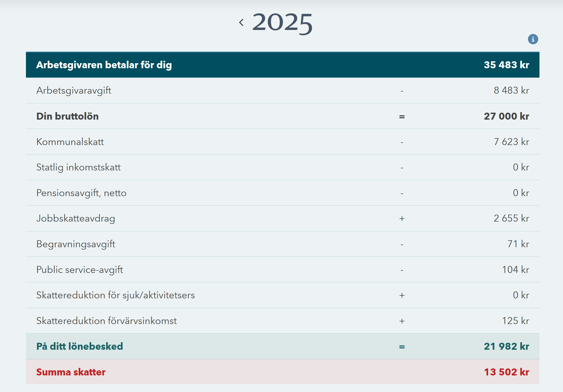Click 'Skattereduktion för sjuk/aktivitetsers' label

(x=116, y=295)
